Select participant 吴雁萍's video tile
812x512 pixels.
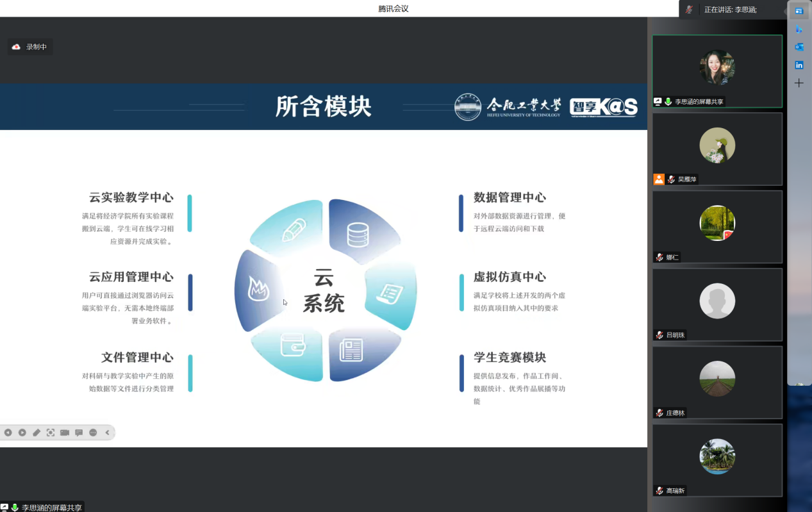[717, 149]
